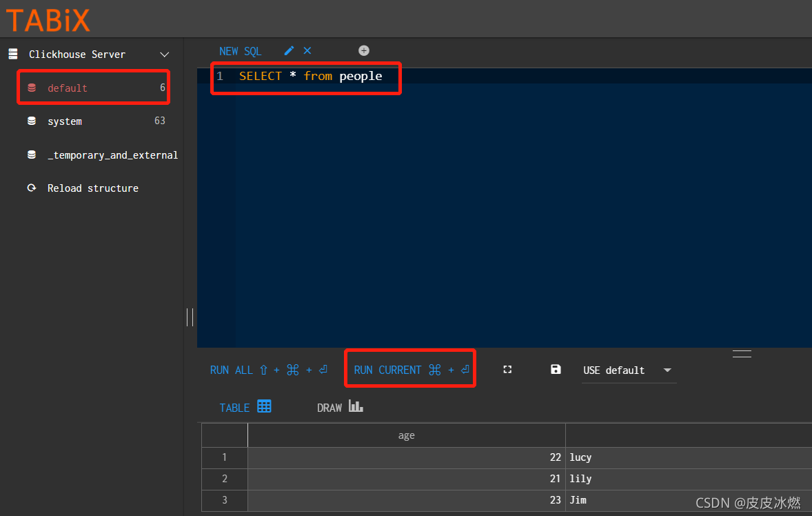Image resolution: width=812 pixels, height=516 pixels.
Task: Select result row number 1
Action: (x=224, y=457)
